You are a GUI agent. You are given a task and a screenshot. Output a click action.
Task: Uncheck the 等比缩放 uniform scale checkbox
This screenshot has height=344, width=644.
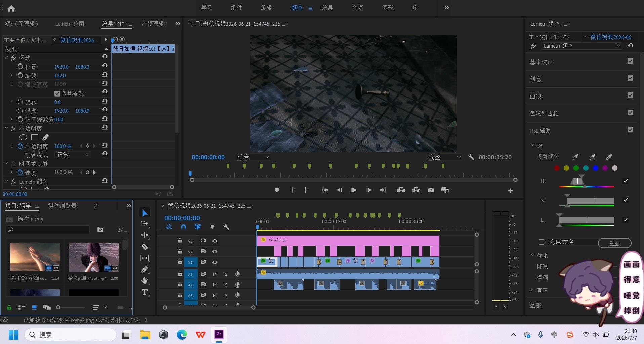(x=57, y=93)
